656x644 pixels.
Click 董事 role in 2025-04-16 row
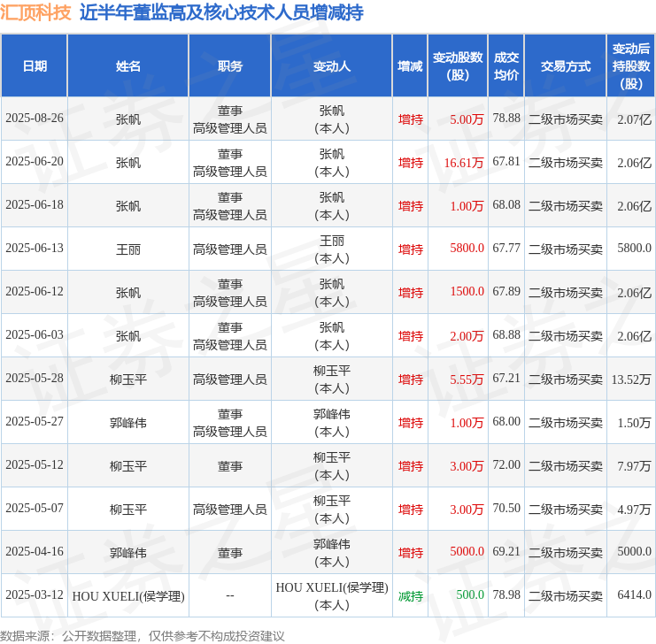[229, 553]
